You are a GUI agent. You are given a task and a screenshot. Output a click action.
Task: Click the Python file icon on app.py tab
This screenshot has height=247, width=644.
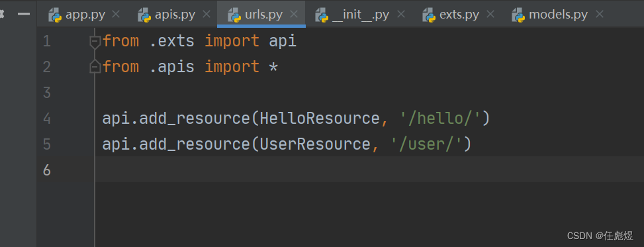[x=55, y=15]
